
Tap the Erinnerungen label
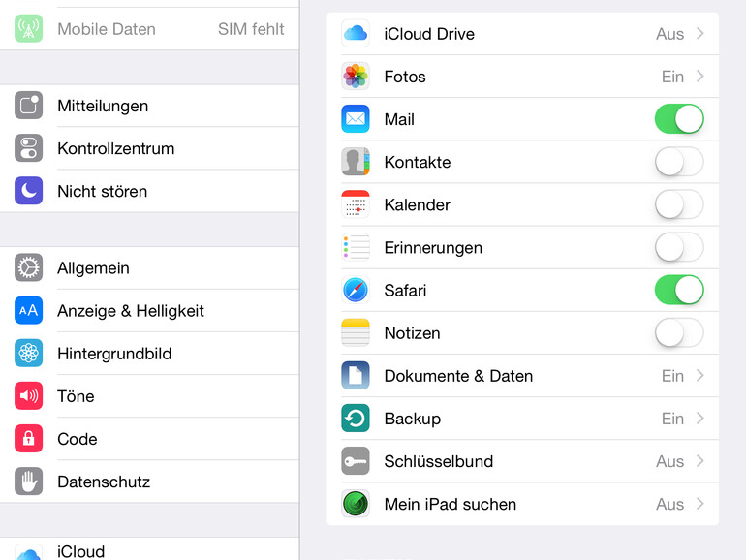pos(433,248)
